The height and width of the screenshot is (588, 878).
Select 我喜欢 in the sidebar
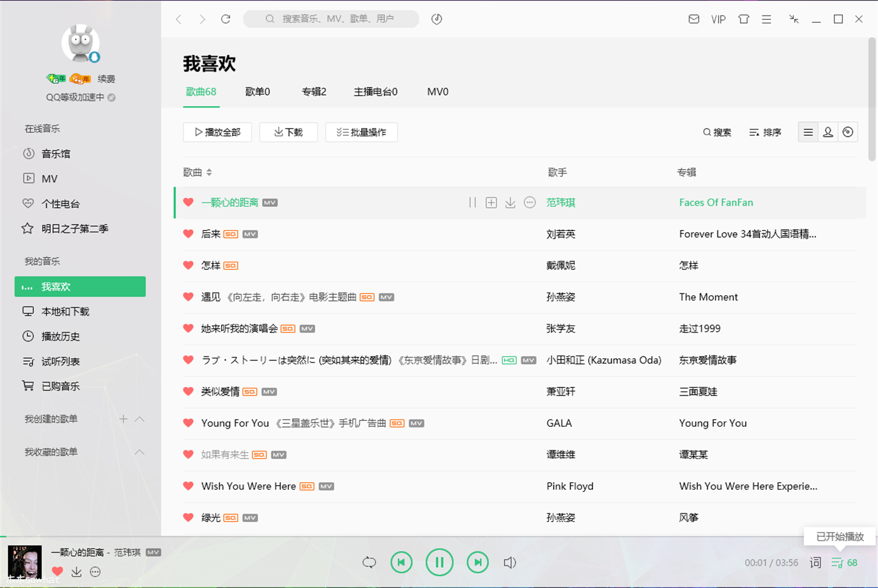pos(80,286)
